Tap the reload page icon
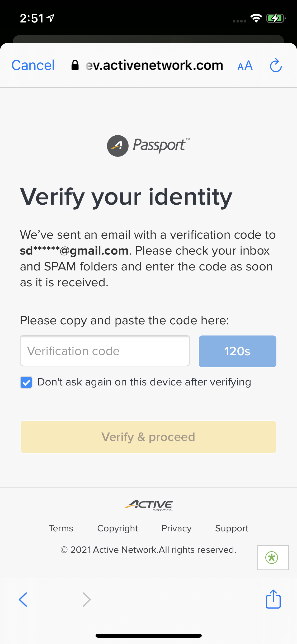The width and height of the screenshot is (297, 644). pos(276,65)
